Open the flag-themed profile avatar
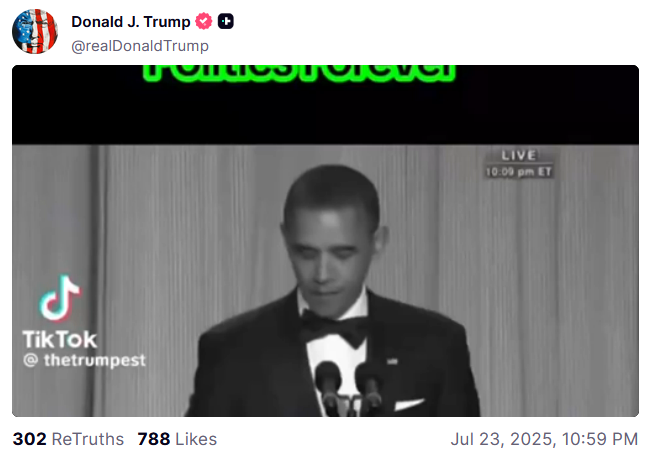Screen dimensions: 652x457 [x=35, y=32]
